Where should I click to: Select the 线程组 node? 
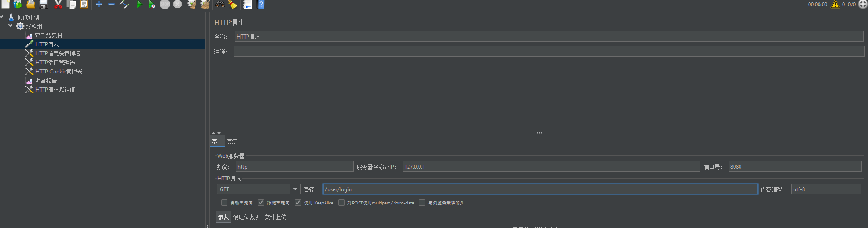point(34,26)
